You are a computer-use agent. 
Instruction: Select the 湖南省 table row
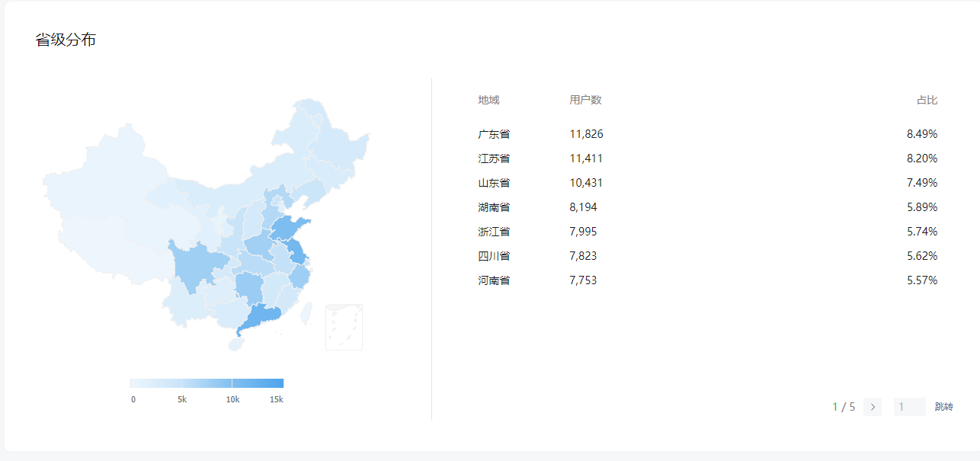tap(494, 207)
